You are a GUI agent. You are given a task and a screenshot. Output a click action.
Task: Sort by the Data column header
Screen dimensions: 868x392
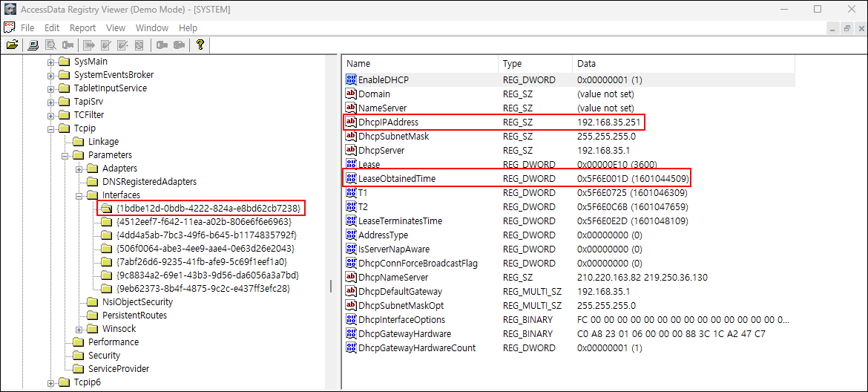click(x=684, y=64)
